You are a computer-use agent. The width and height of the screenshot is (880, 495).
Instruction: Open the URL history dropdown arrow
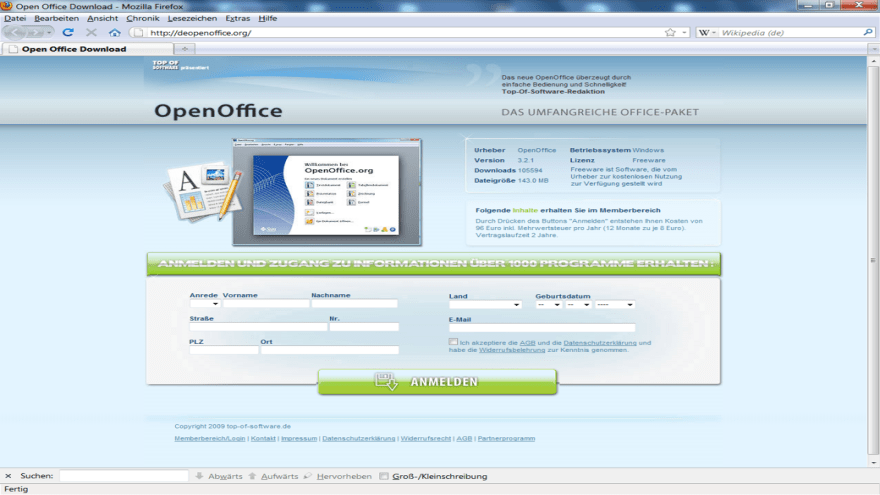click(685, 33)
